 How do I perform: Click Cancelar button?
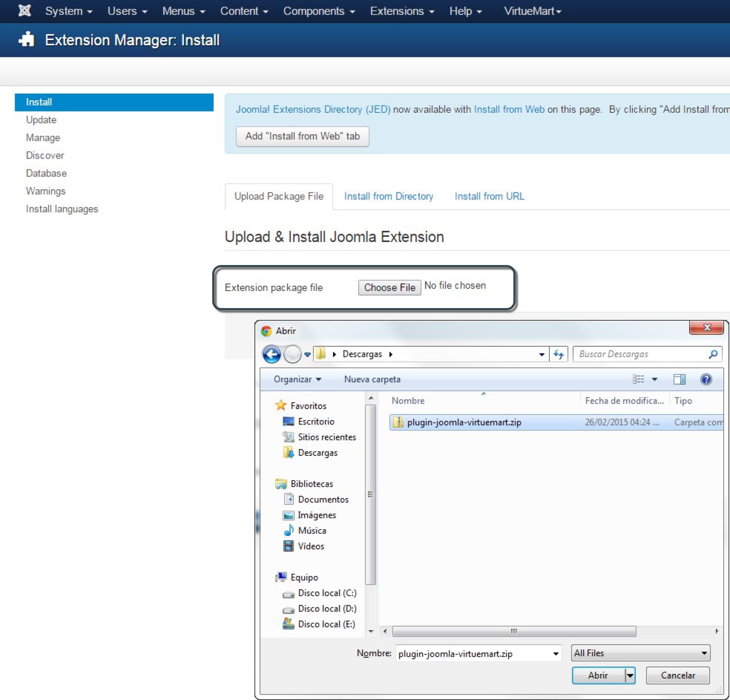(x=678, y=675)
